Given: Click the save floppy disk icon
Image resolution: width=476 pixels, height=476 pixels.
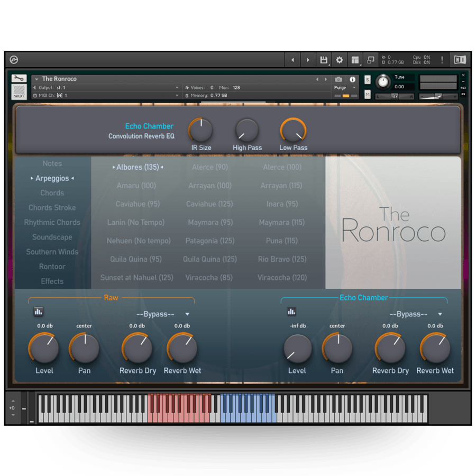Looking at the screenshot, I should click(x=324, y=60).
